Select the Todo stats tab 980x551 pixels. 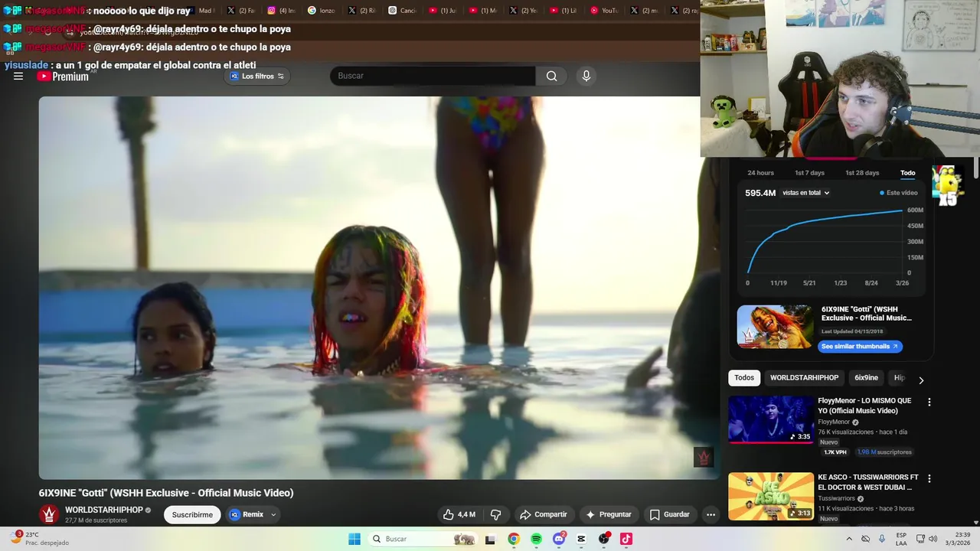pos(908,173)
